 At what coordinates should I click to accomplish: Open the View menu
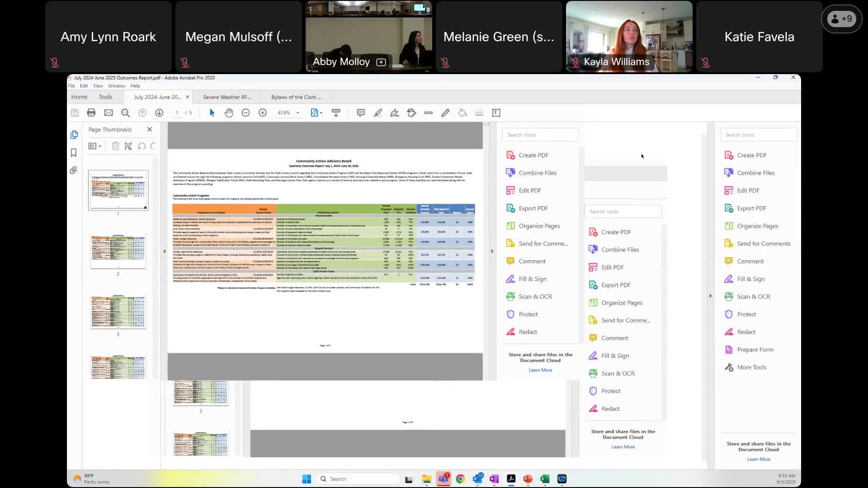(98, 86)
